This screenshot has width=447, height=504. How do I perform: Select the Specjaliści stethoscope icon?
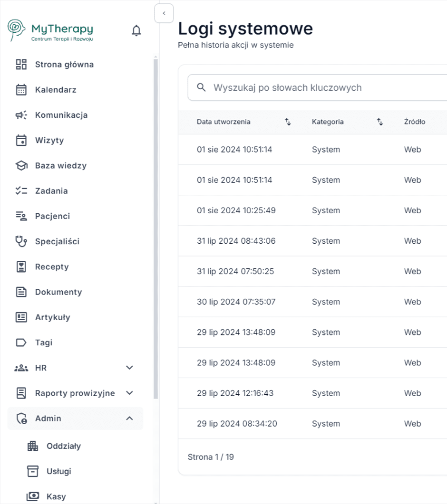point(21,241)
